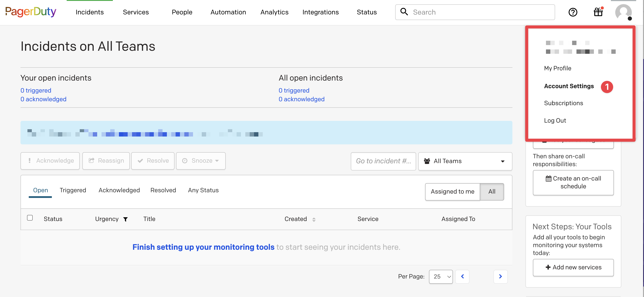This screenshot has height=297, width=644.
Task: Click the gift box what's new icon
Action: tap(598, 12)
